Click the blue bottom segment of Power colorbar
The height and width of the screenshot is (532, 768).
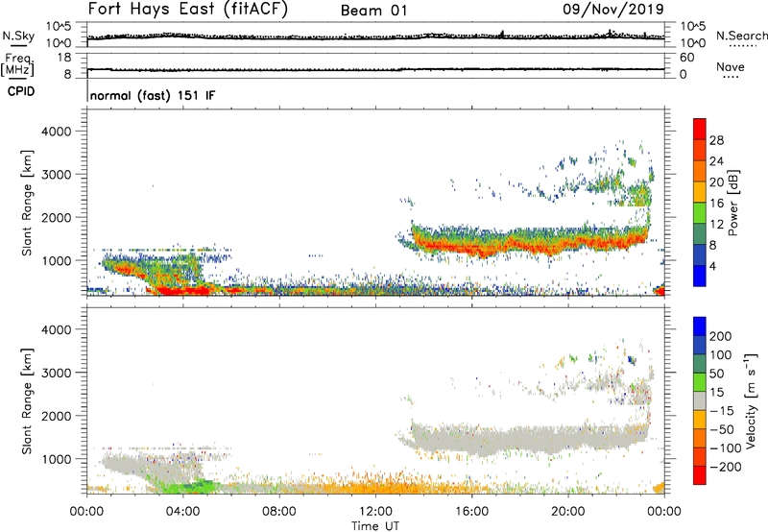(700, 276)
